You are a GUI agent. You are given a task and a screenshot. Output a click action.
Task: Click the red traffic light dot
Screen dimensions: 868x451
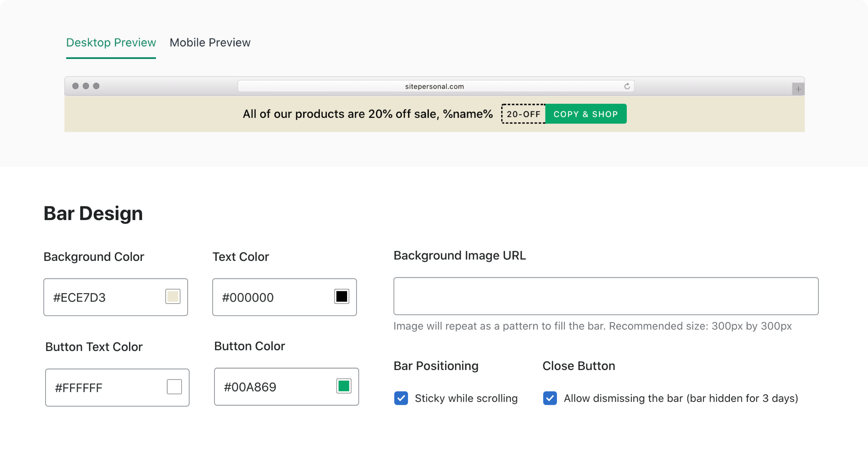[75, 86]
